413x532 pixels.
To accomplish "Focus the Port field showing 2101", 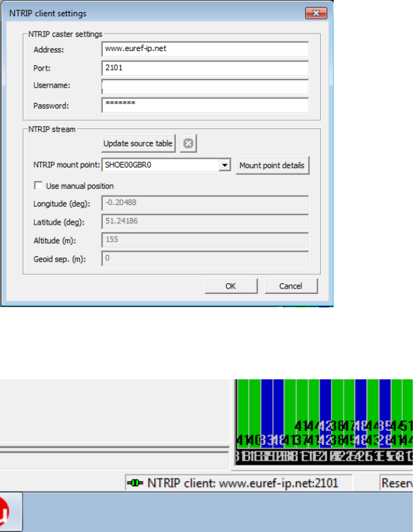I will (205, 68).
